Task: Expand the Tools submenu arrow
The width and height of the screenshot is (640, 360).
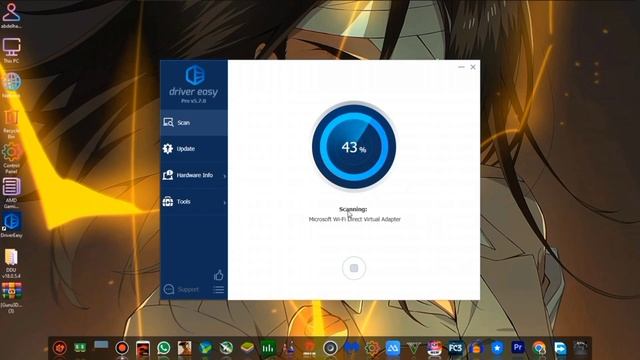Action: (225, 202)
